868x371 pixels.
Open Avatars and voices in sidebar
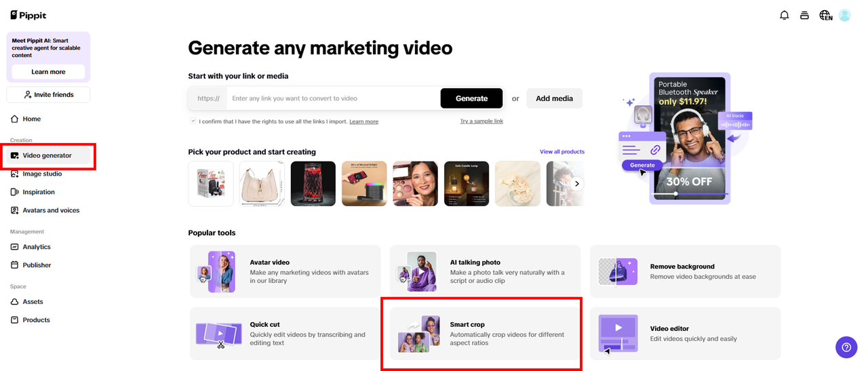48,210
